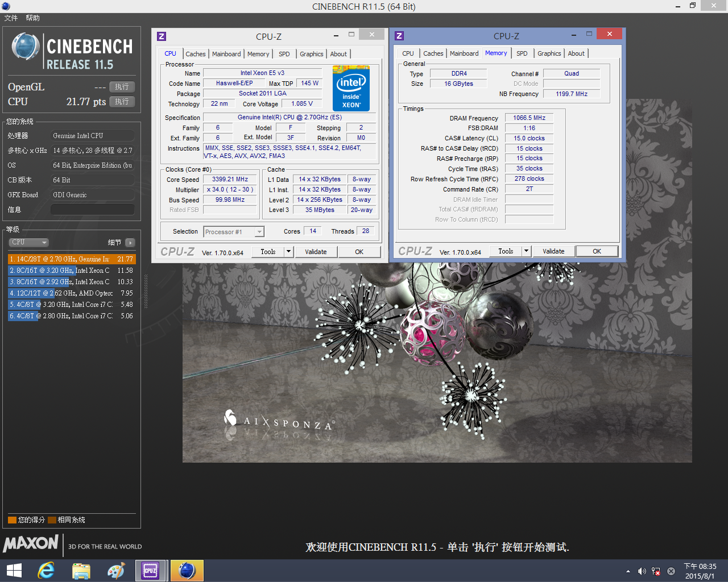Switch to About tab in left CPU-Z window
Image resolution: width=728 pixels, height=582 pixels.
tap(338, 54)
